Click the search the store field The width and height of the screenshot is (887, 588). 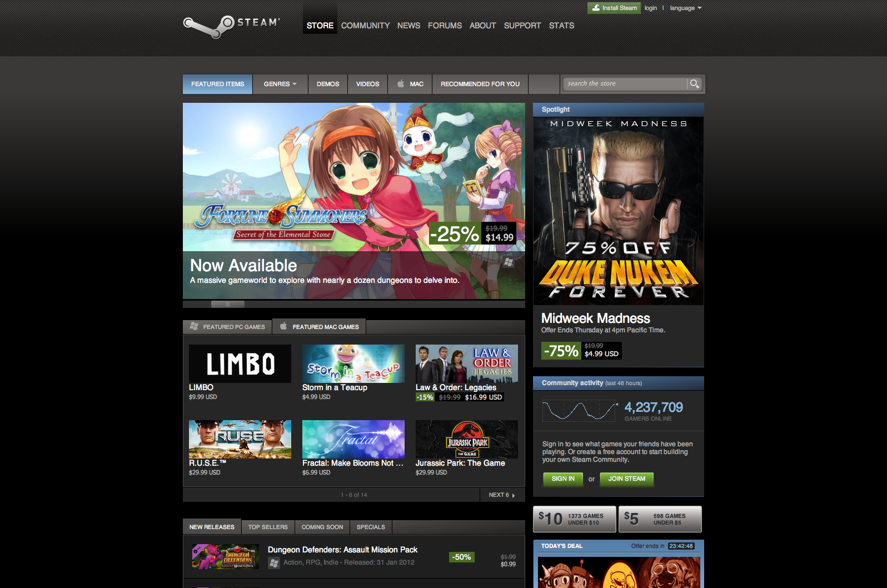tap(624, 84)
